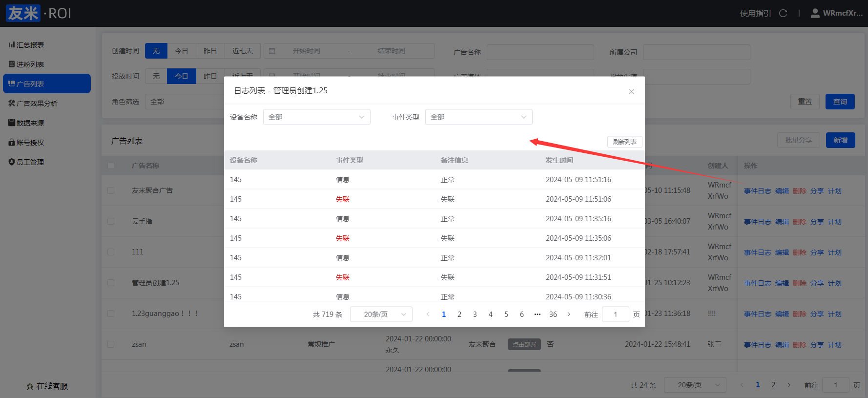Viewport: 868px width, 398px height.
Task: Click the user avatar icon in header
Action: click(815, 13)
